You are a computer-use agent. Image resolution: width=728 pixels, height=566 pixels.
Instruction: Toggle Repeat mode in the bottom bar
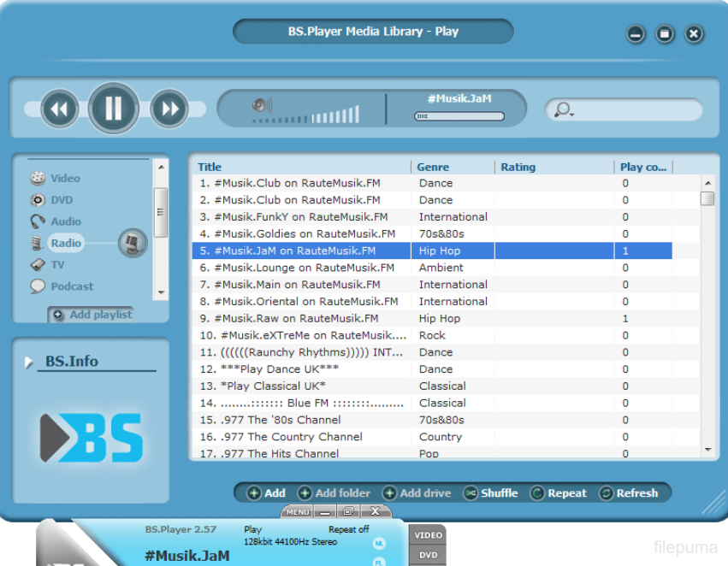[559, 493]
